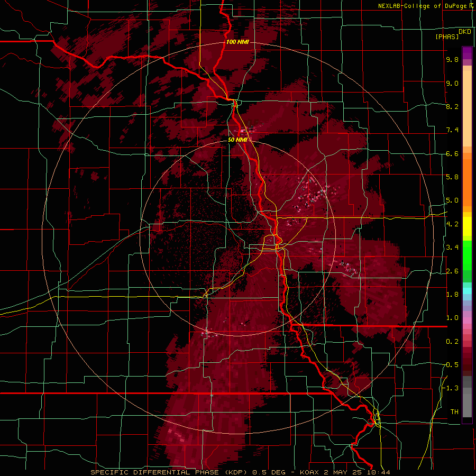
Task: Click the 10:44 timestamp
Action: point(378,472)
